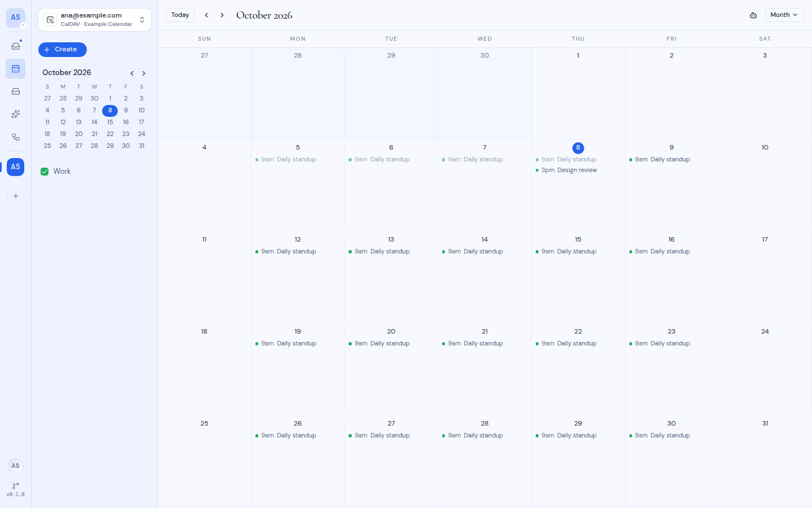Open the October 20 Daily standup event
Viewport: 812px width, 508px height.
click(391, 344)
